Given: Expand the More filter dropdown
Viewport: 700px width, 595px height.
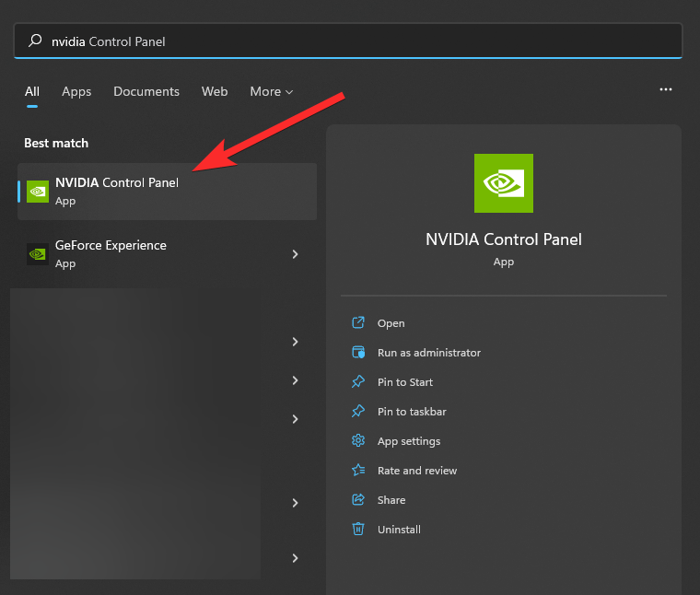Looking at the screenshot, I should pyautogui.click(x=271, y=91).
